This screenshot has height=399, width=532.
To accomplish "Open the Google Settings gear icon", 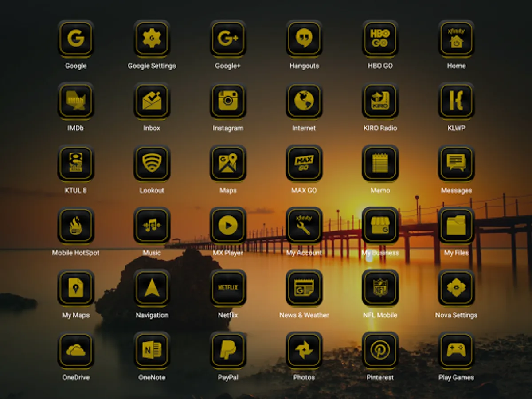I will coord(152,39).
